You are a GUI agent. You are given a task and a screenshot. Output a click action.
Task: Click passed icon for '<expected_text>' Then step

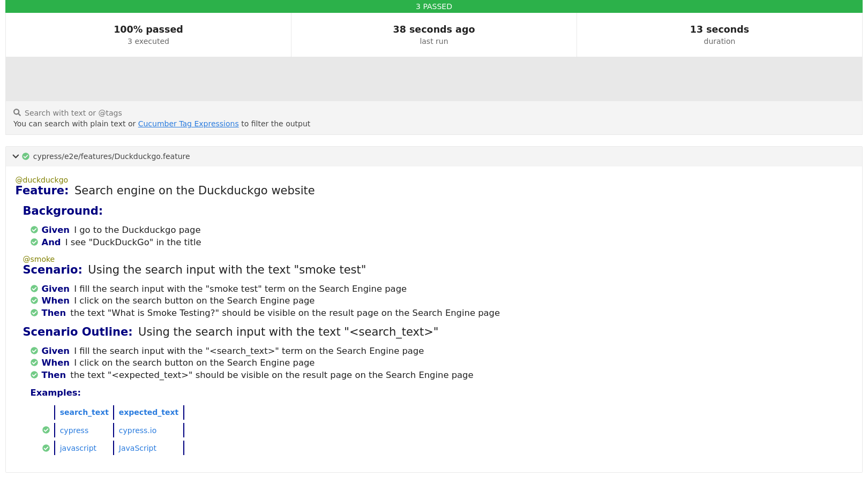click(34, 375)
